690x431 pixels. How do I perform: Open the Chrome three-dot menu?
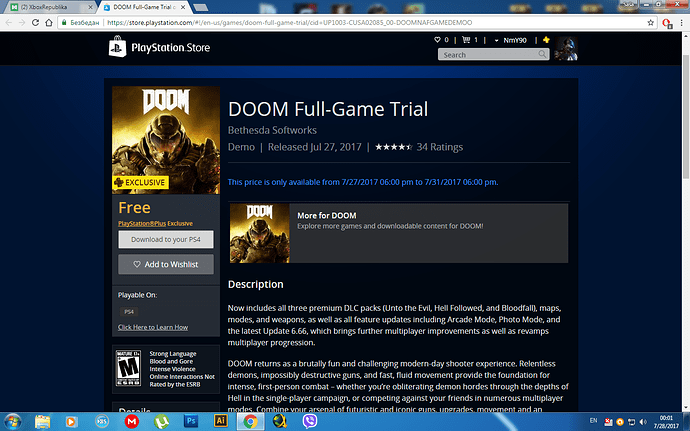click(681, 22)
